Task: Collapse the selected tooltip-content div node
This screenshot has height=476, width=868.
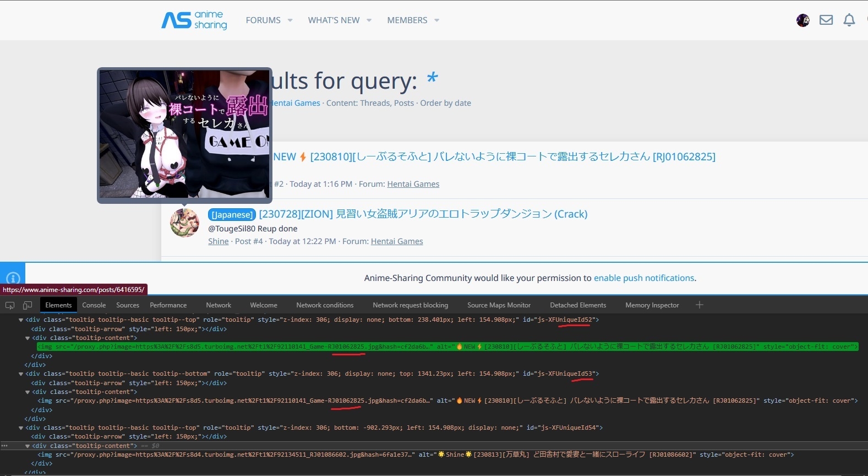Action: click(x=28, y=446)
